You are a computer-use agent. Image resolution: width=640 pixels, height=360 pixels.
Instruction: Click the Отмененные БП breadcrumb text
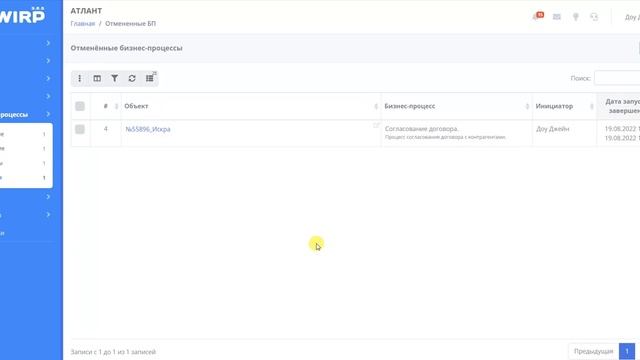(131, 24)
